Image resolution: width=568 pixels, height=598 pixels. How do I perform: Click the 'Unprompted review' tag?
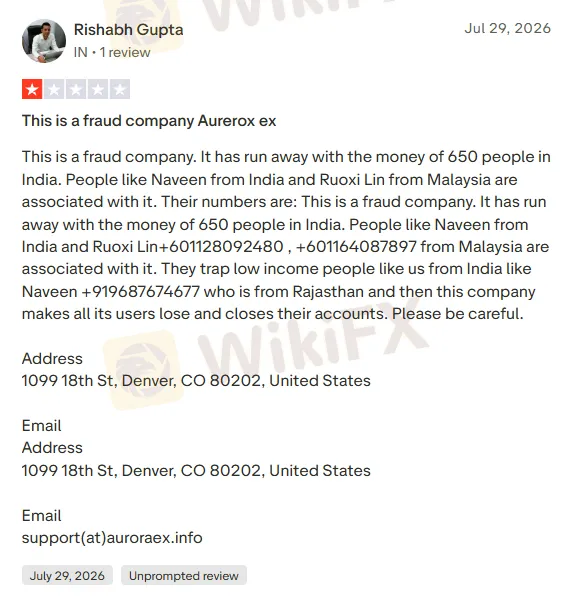[184, 575]
